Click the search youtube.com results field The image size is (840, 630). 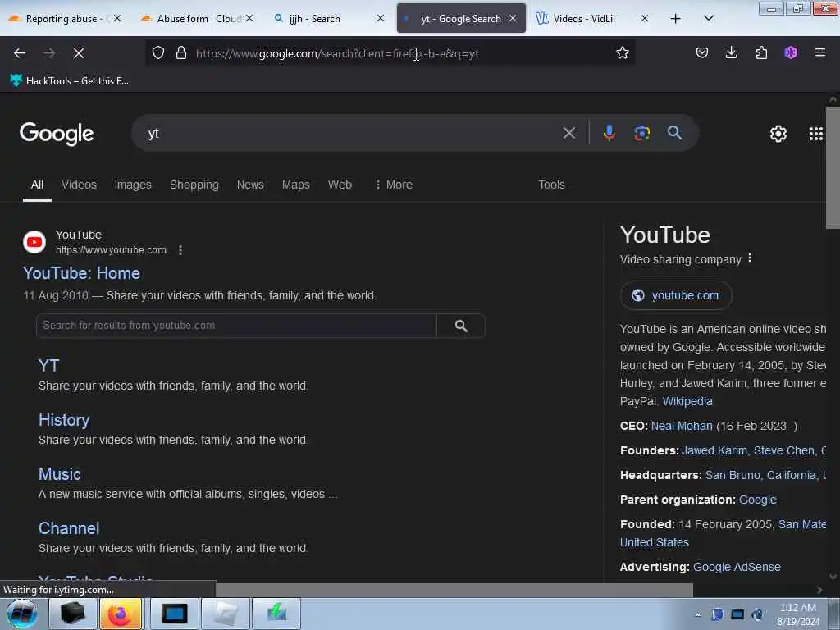coord(236,326)
